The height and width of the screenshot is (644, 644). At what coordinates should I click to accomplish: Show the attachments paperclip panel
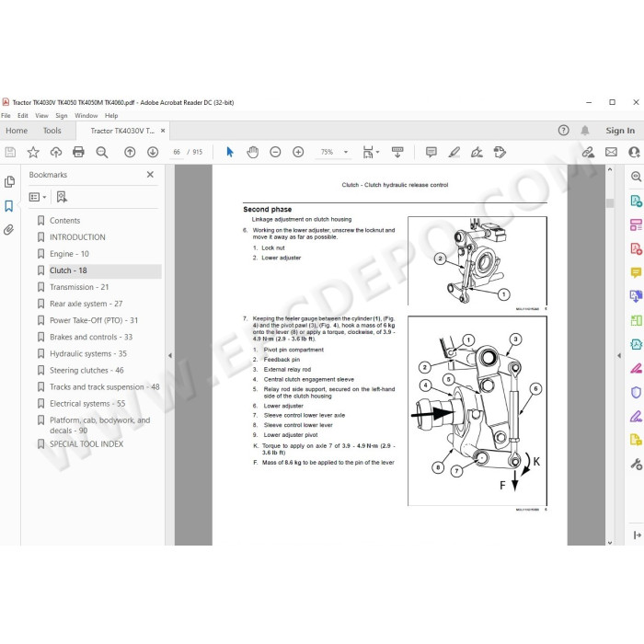9,230
